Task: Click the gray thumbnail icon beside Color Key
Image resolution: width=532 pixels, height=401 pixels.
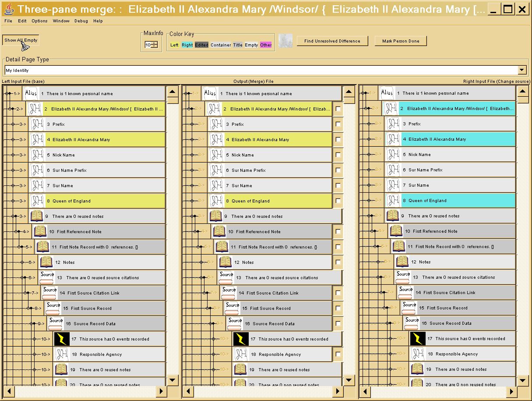Action: click(285, 41)
